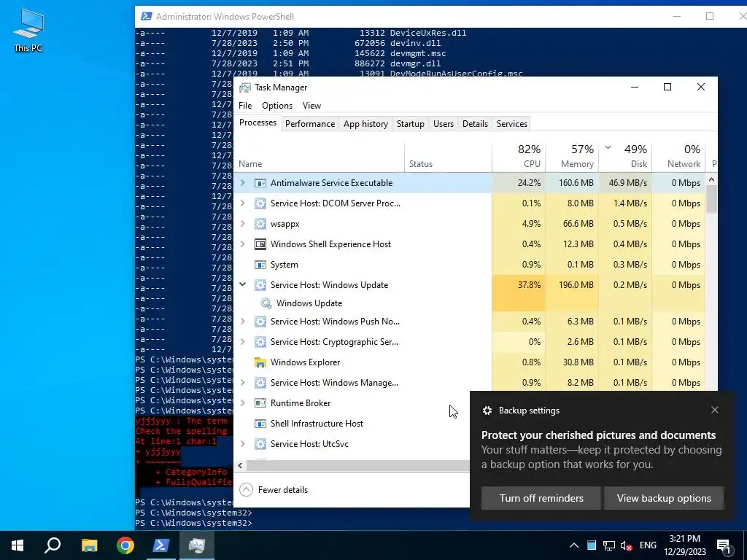Sort by the Network column header
The height and width of the screenshot is (560, 747).
click(678, 156)
